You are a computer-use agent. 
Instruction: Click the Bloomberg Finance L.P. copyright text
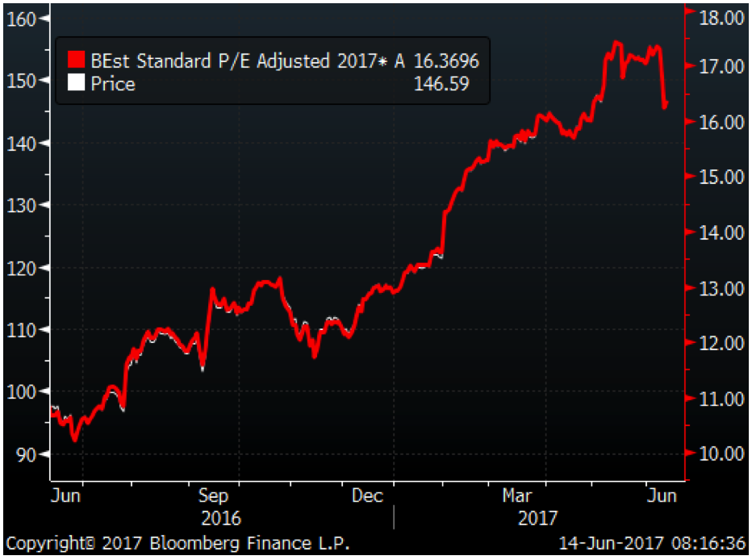coord(178,543)
